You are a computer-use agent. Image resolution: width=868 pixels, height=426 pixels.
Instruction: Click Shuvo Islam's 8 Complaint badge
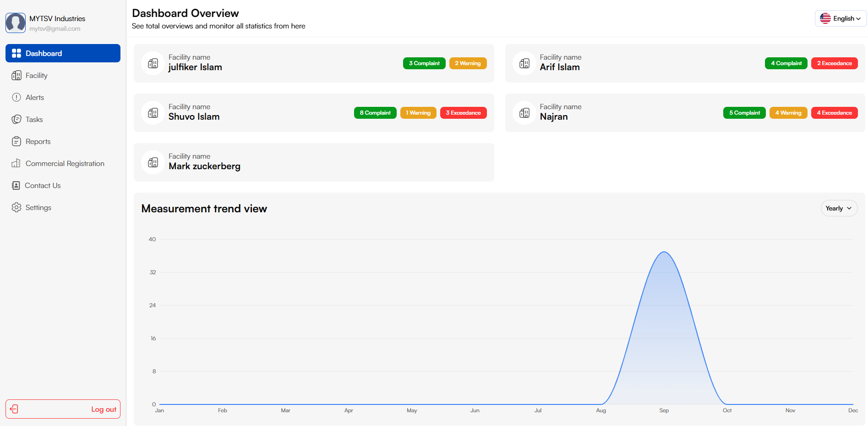click(375, 113)
